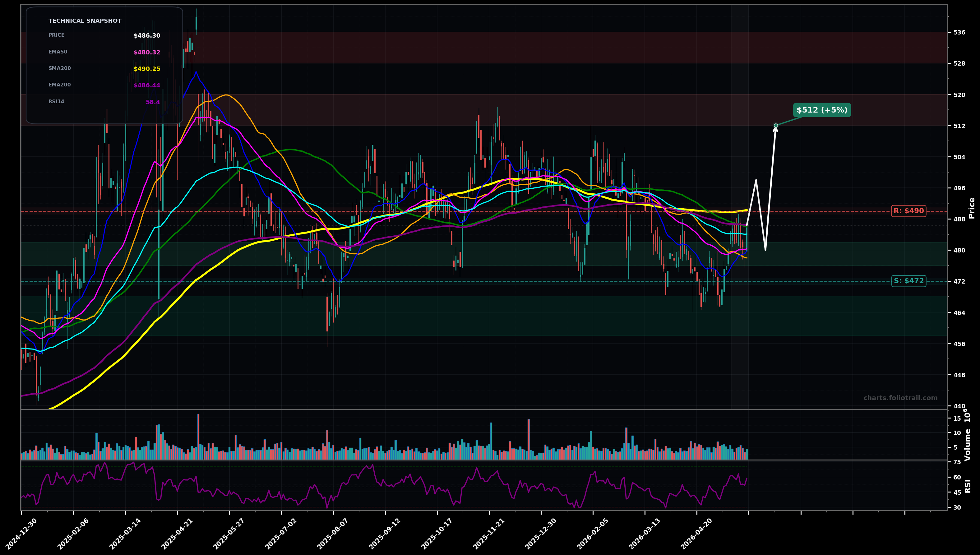Click the RSI axis tick 30

(957, 508)
